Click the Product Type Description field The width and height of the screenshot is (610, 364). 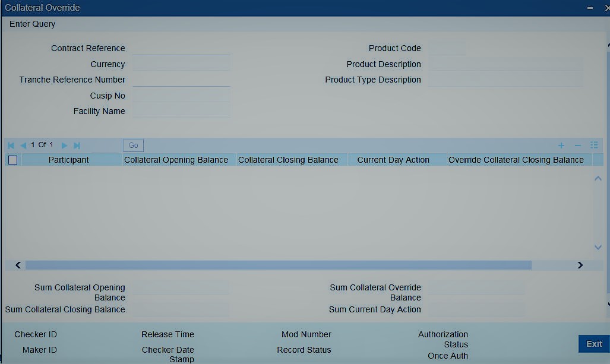tap(505, 80)
